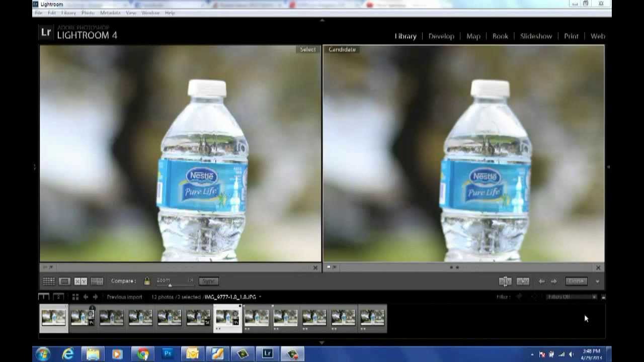Switch to the Print module
The image size is (644, 362).
(571, 36)
